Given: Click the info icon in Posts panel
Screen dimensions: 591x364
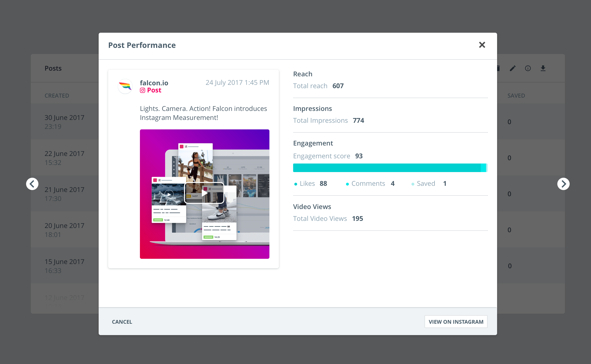Looking at the screenshot, I should 528,68.
